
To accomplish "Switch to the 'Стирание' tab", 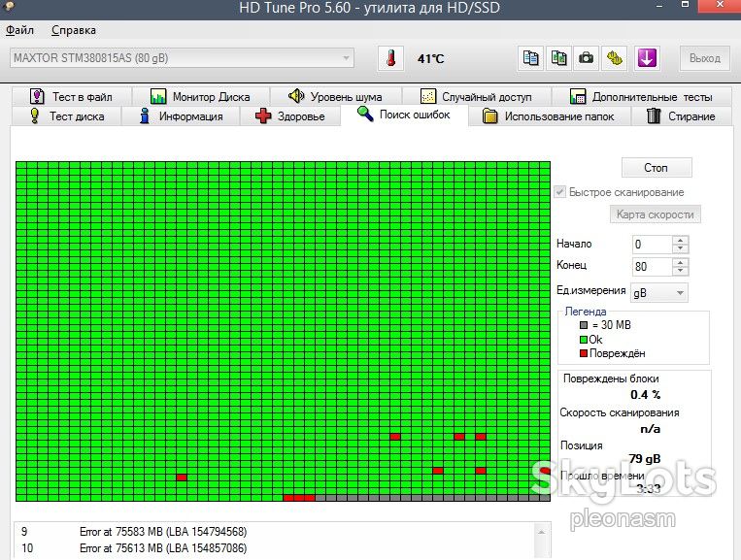I will click(681, 116).
